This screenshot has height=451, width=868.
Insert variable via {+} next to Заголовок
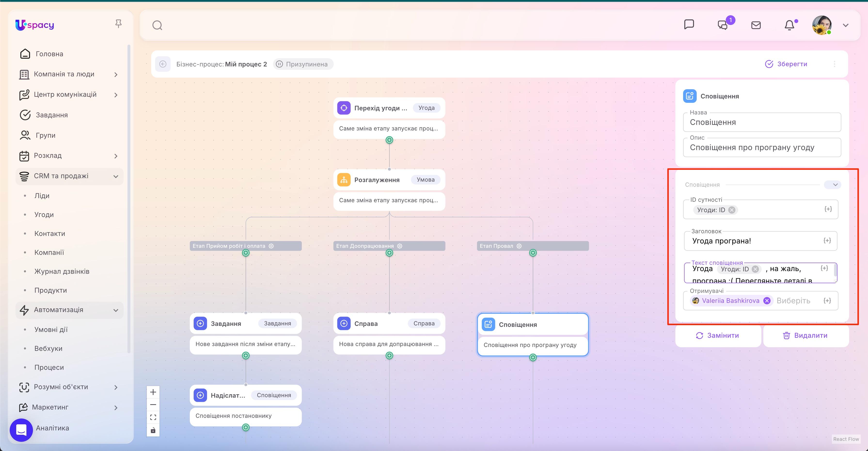pyautogui.click(x=827, y=240)
